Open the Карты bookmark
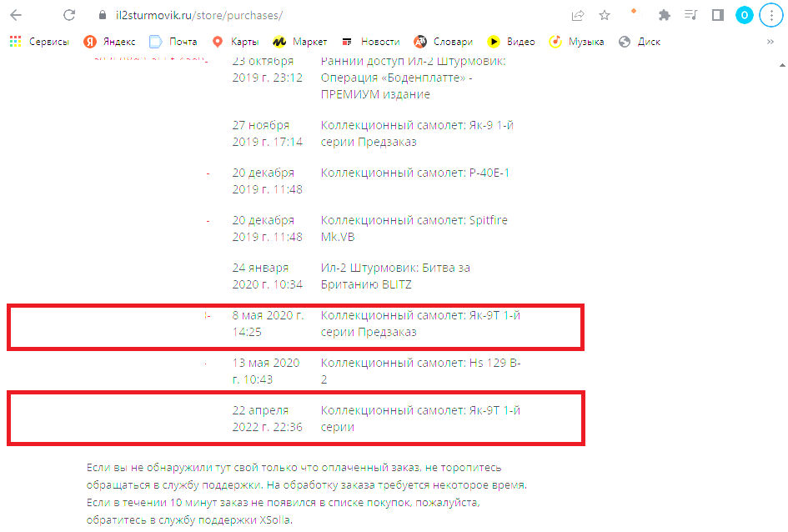The width and height of the screenshot is (788, 532). (235, 42)
